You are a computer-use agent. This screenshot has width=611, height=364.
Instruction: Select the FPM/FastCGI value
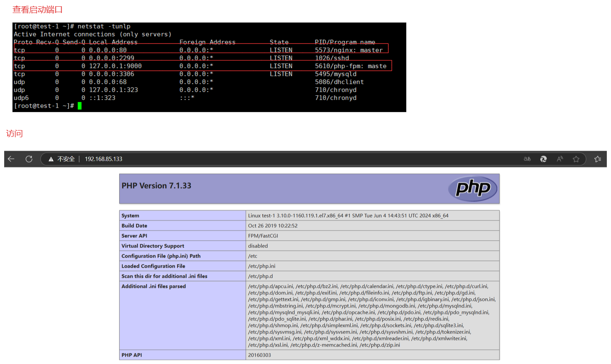tap(263, 236)
